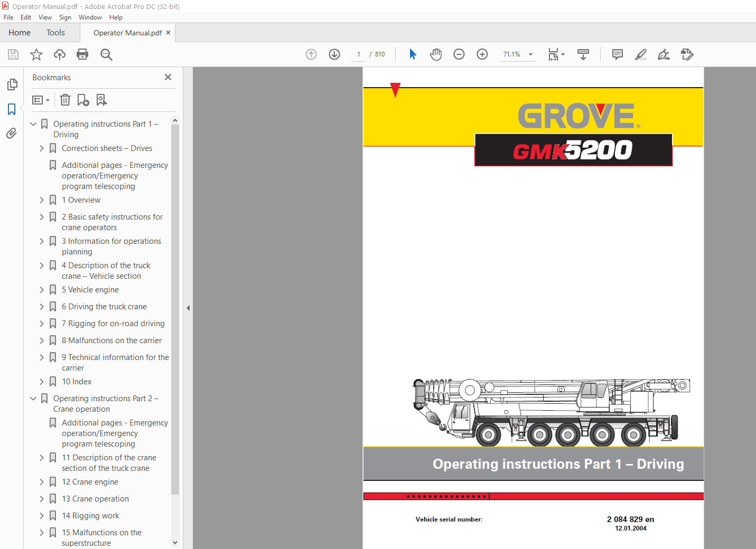
Task: Click the Save file icon
Action: [x=13, y=54]
